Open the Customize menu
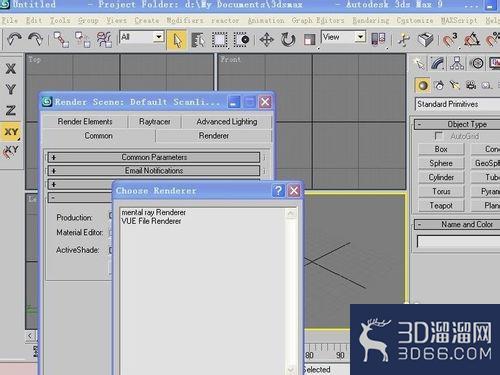The height and width of the screenshot is (375, 500). 415,21
